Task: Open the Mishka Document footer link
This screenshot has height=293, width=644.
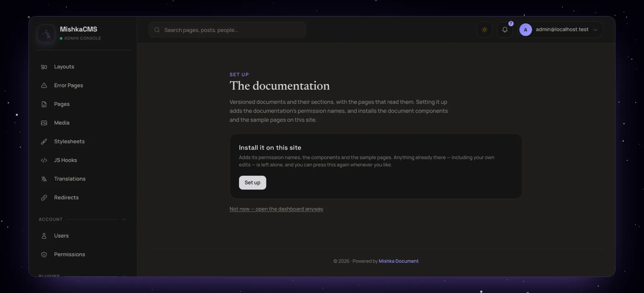Action: (x=398, y=261)
